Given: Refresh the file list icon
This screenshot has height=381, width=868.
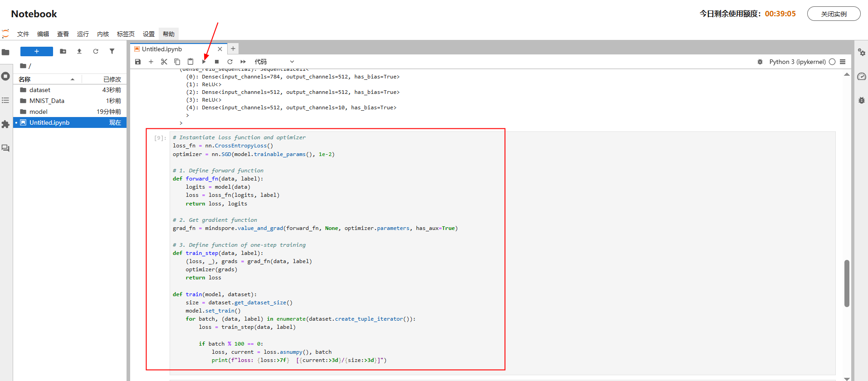Looking at the screenshot, I should [96, 51].
